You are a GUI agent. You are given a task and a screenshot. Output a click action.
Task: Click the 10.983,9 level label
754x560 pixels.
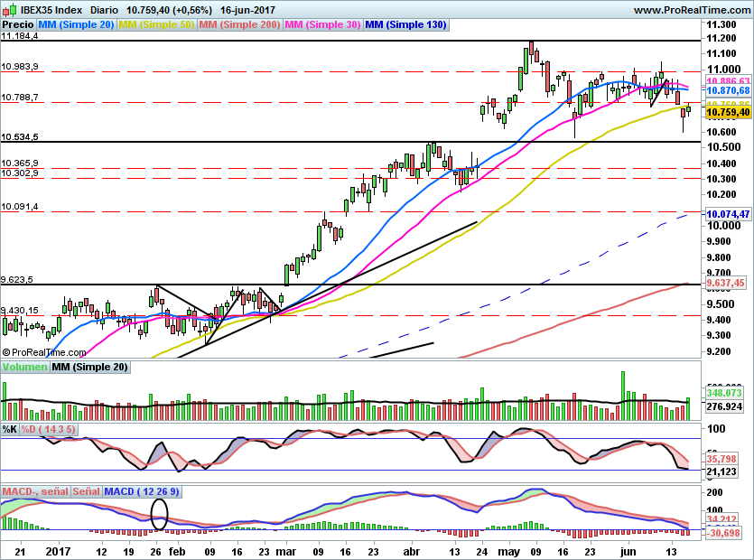pyautogui.click(x=19, y=67)
